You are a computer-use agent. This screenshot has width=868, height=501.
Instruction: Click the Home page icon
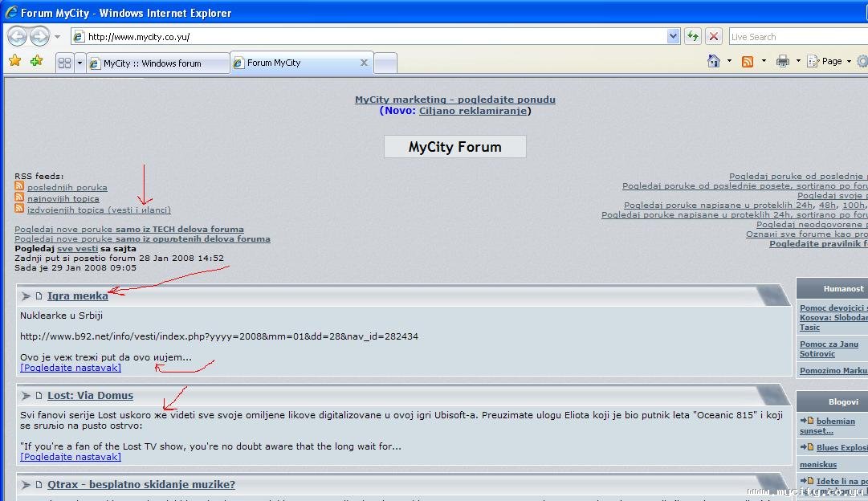(714, 61)
